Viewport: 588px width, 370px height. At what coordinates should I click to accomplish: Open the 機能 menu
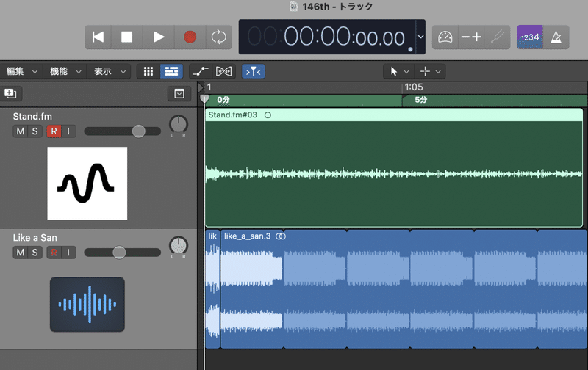[65, 71]
